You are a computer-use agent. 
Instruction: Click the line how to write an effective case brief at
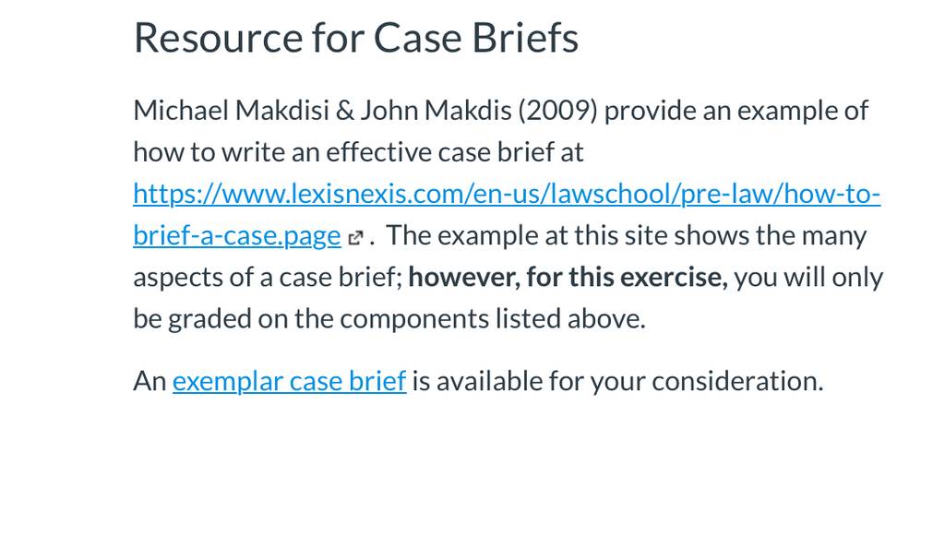358,152
